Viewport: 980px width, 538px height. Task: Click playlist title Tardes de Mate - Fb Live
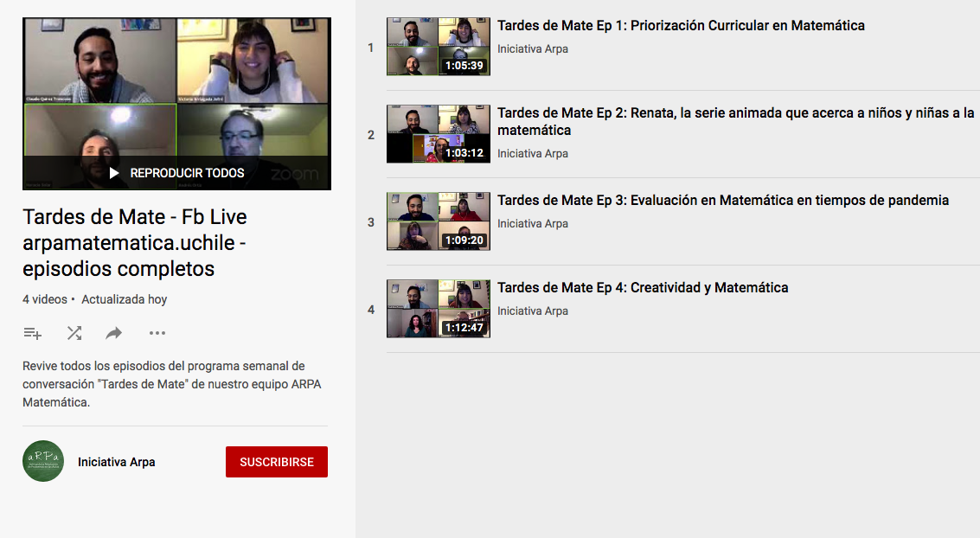(x=134, y=242)
